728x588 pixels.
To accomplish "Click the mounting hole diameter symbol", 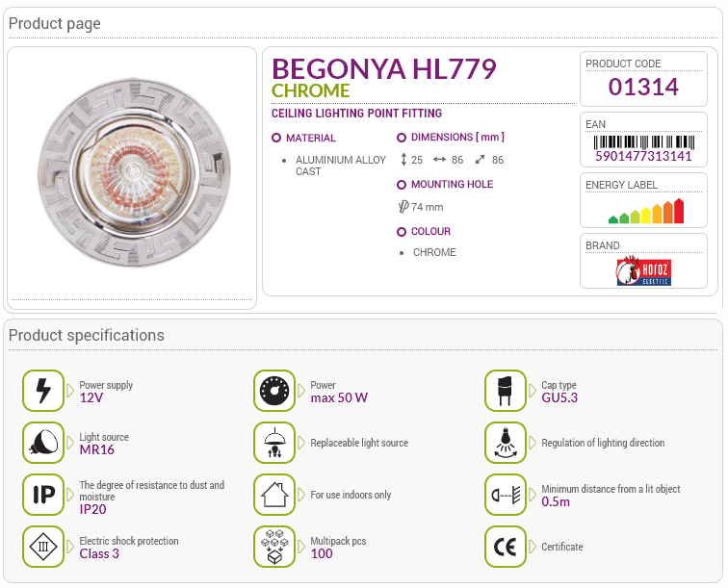I will coord(403,207).
